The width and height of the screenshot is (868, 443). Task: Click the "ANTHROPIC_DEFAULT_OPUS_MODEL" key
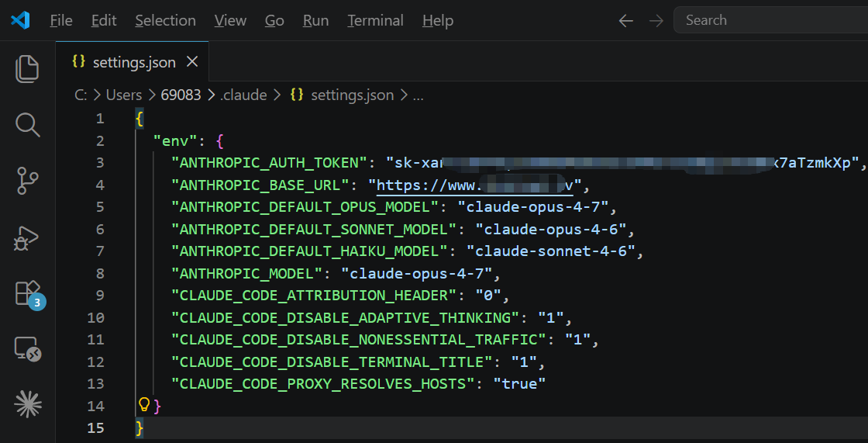(x=305, y=207)
